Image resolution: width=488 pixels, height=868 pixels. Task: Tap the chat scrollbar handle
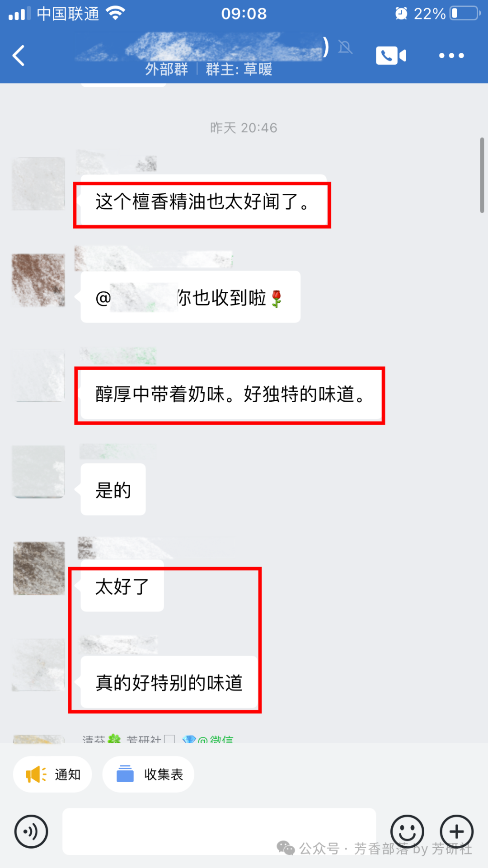point(482,175)
